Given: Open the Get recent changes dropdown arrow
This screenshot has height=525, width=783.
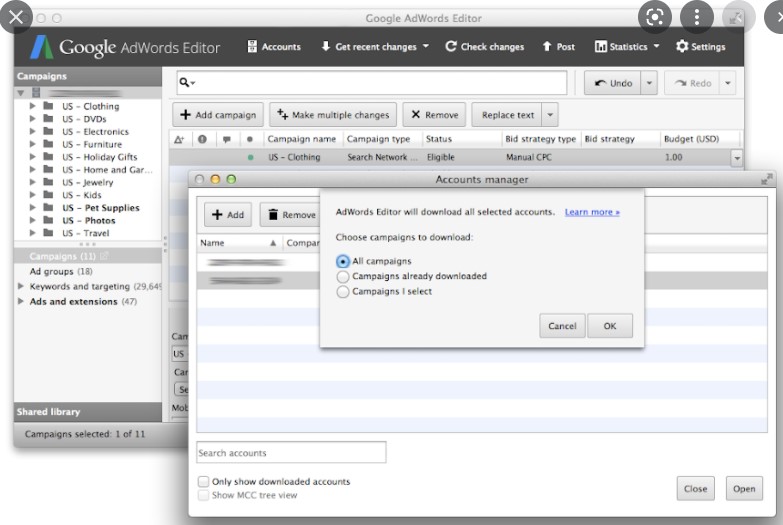Looking at the screenshot, I should click(x=426, y=46).
